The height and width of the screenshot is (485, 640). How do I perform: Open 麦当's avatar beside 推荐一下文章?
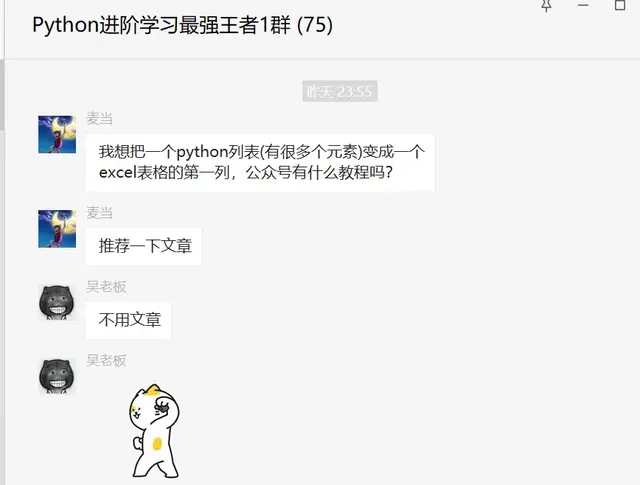pos(57,229)
